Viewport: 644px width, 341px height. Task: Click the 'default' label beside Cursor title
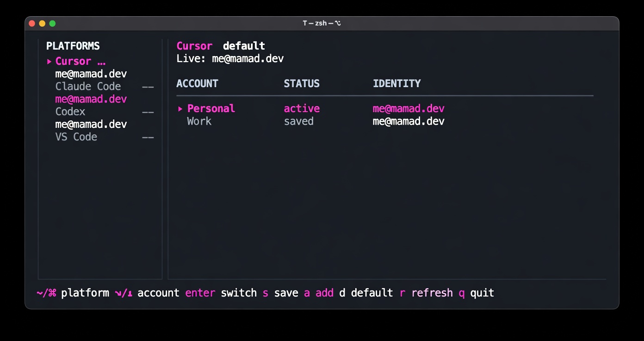point(244,46)
